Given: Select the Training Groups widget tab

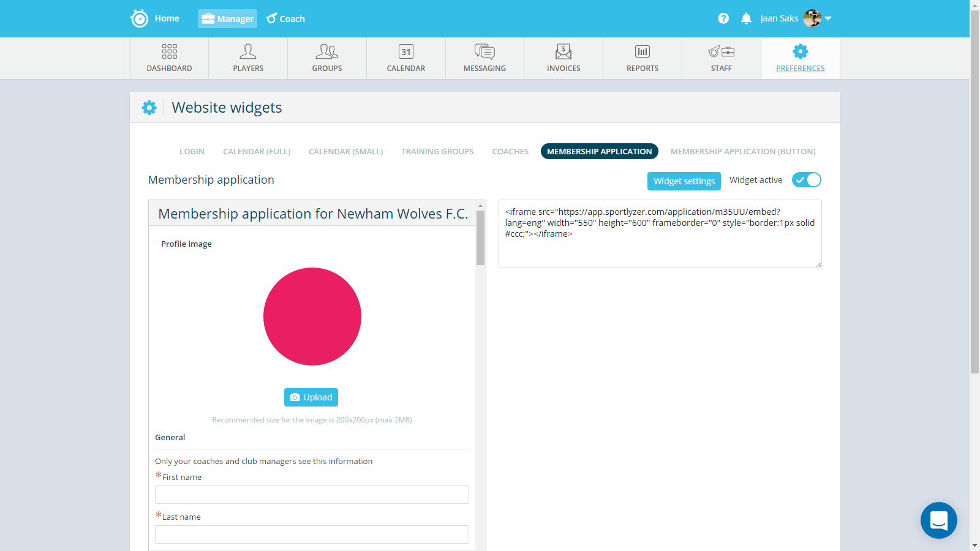Looking at the screenshot, I should [x=437, y=151].
